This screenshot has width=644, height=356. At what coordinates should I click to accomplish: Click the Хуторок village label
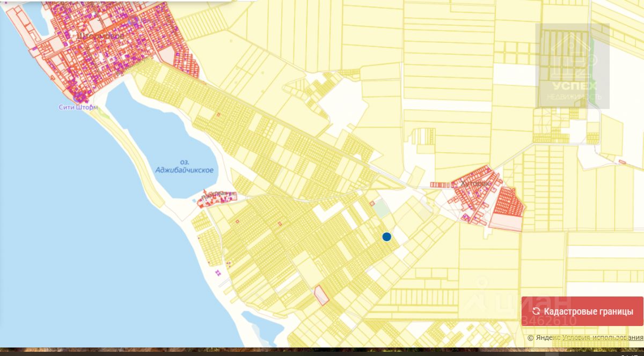click(472, 183)
